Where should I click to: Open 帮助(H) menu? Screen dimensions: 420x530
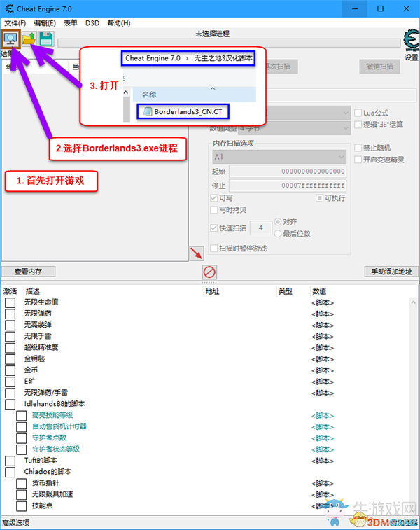click(x=119, y=23)
